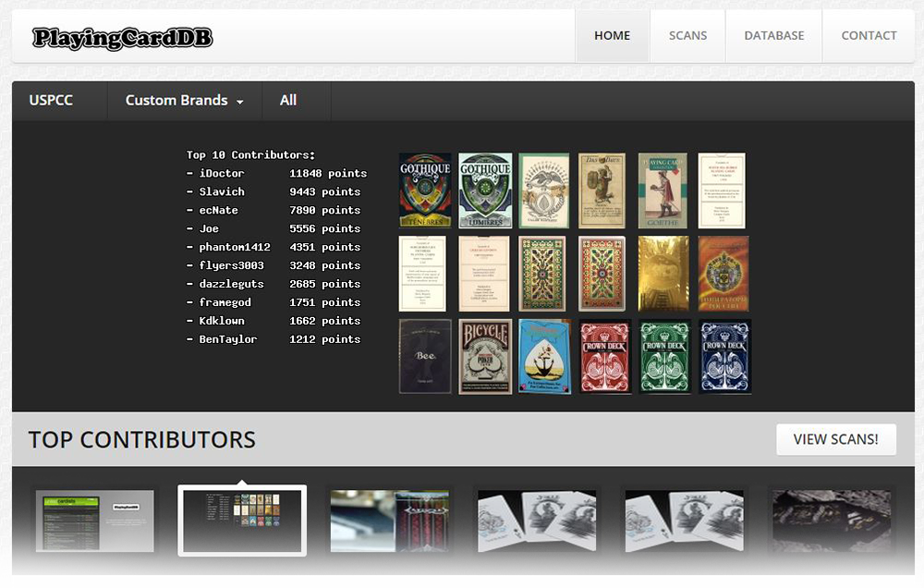Open the blue anchor deck scan
This screenshot has width=924, height=588.
pos(545,356)
